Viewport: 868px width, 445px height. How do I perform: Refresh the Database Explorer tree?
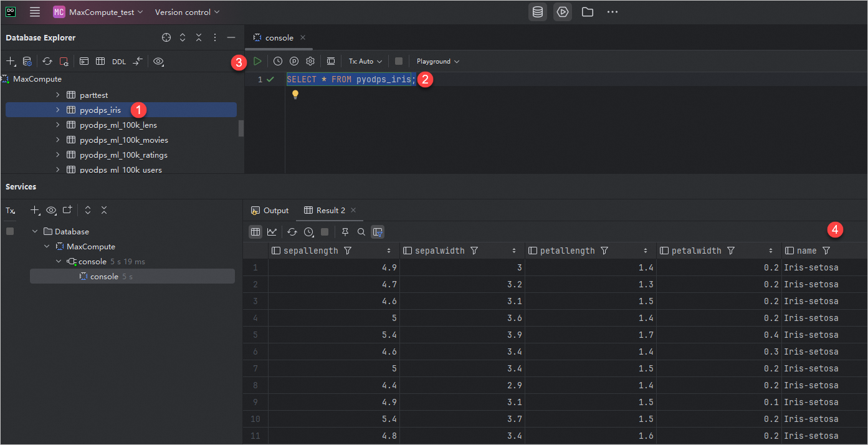47,62
